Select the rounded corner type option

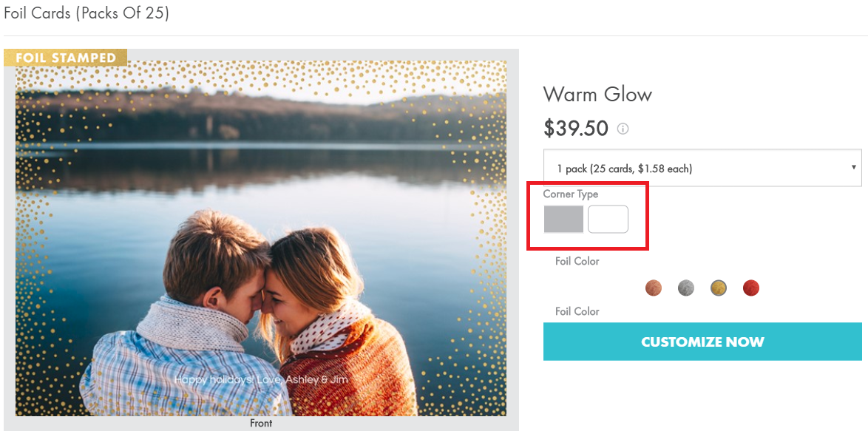click(608, 220)
